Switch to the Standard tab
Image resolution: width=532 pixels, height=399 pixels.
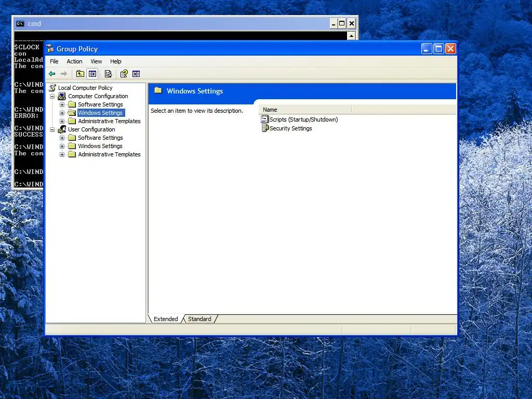(199, 319)
